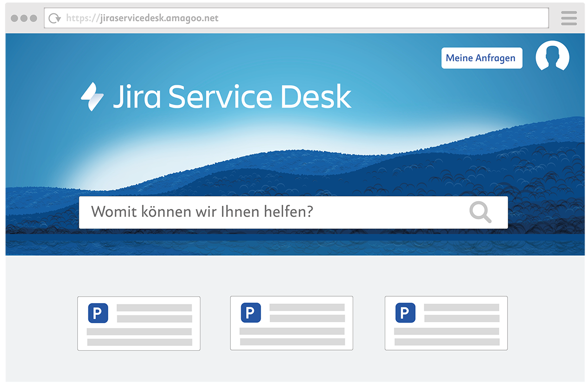This screenshot has height=384, width=588.
Task: Select the rightmost portal card's P project icon
Action: (405, 312)
